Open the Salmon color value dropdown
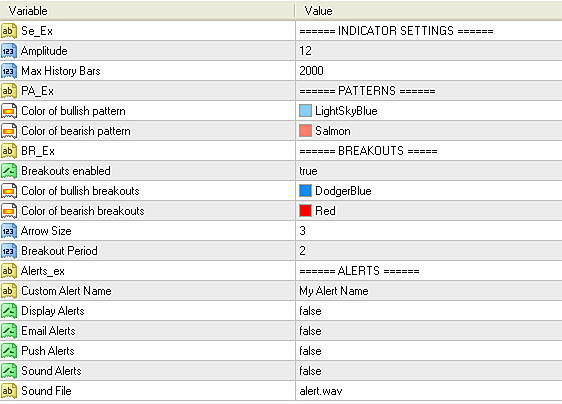 [429, 131]
